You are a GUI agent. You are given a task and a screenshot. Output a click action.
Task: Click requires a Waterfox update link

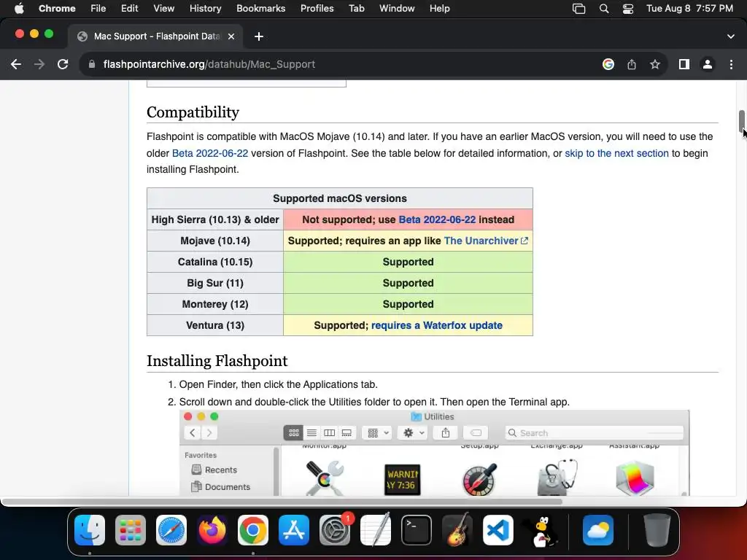click(x=436, y=326)
